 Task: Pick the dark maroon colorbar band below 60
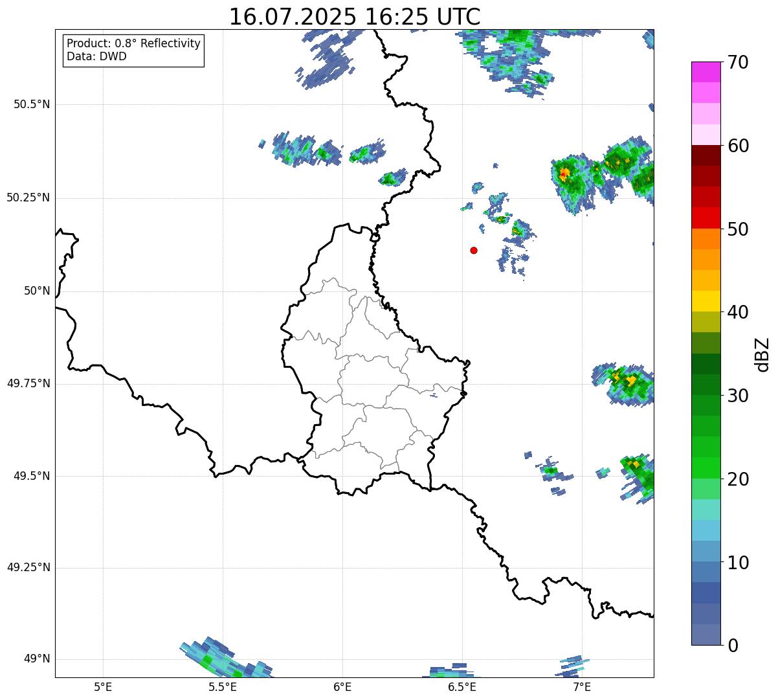click(706, 156)
